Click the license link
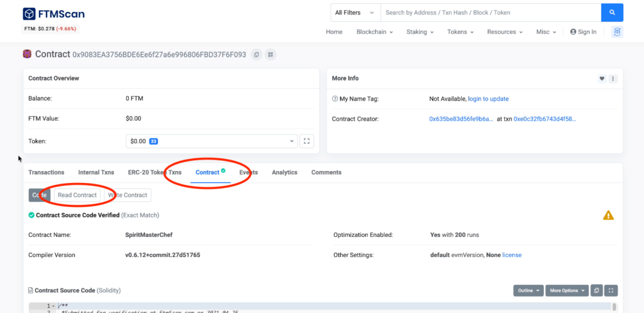The image size is (644, 313). [x=512, y=255]
